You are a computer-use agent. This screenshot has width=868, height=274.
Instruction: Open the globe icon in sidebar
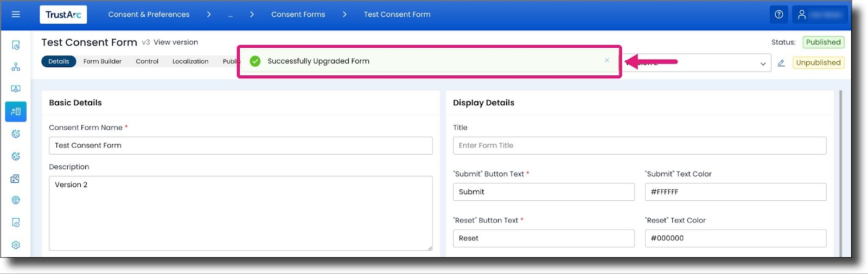[16, 200]
